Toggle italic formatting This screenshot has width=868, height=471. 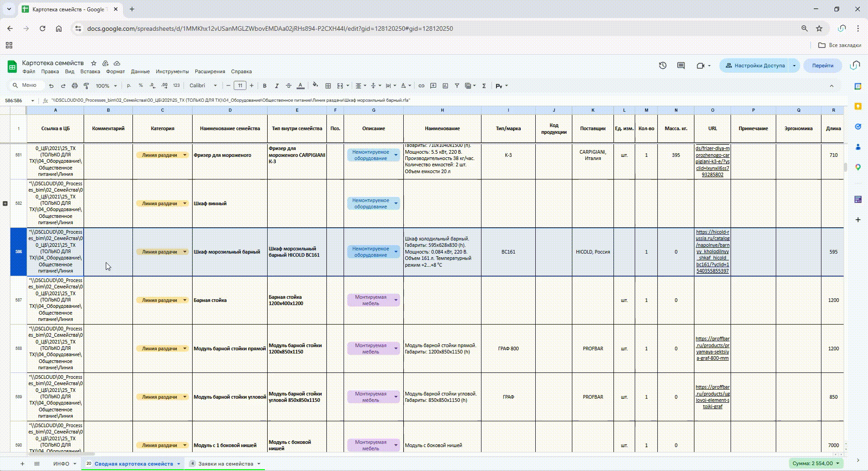(x=277, y=86)
